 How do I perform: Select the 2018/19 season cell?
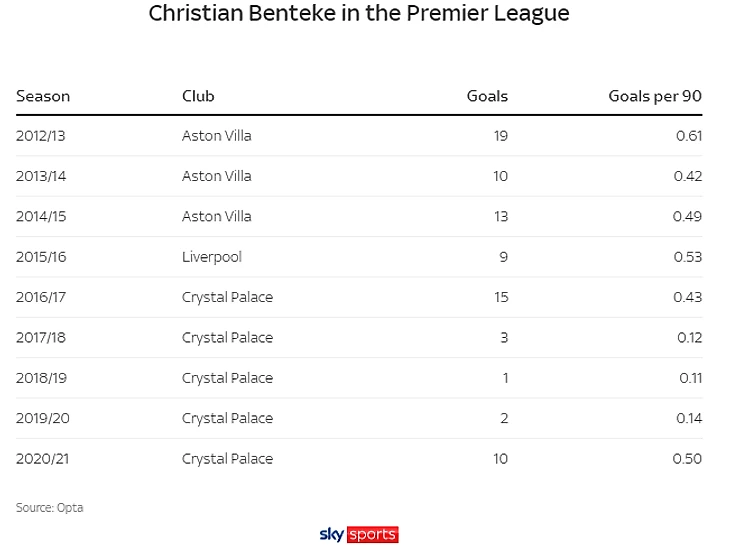pyautogui.click(x=40, y=378)
